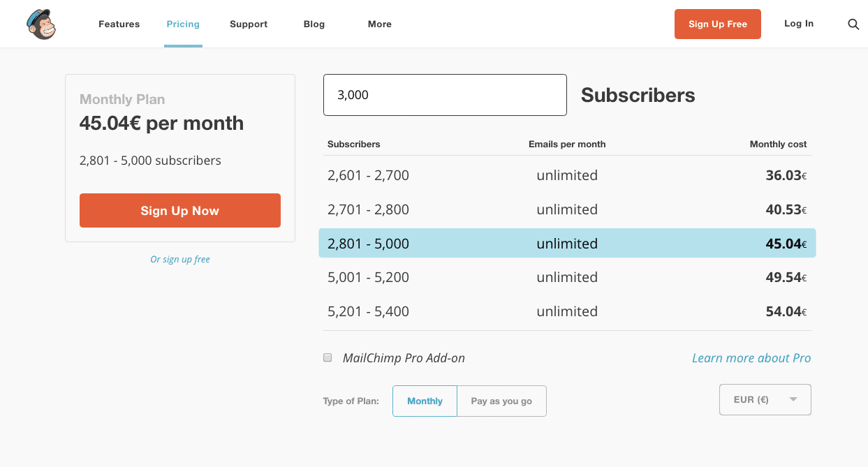Open the EUR (€) currency dropdown
The height and width of the screenshot is (467, 868).
(765, 400)
